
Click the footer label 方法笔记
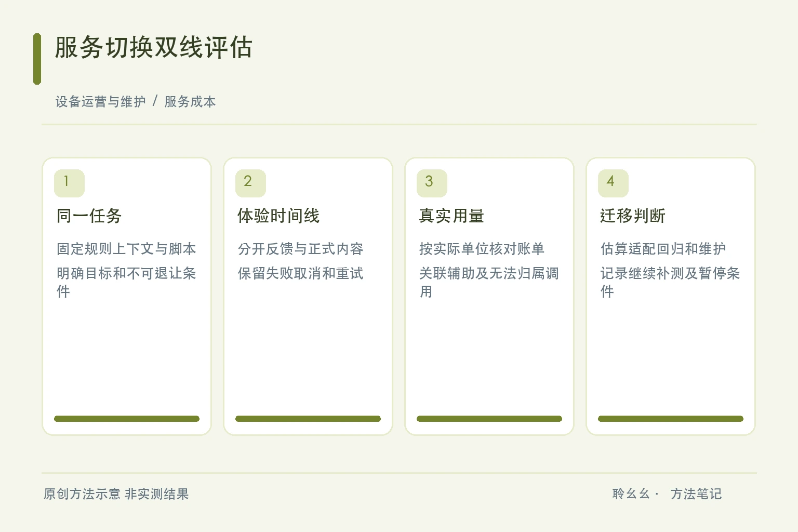point(696,494)
